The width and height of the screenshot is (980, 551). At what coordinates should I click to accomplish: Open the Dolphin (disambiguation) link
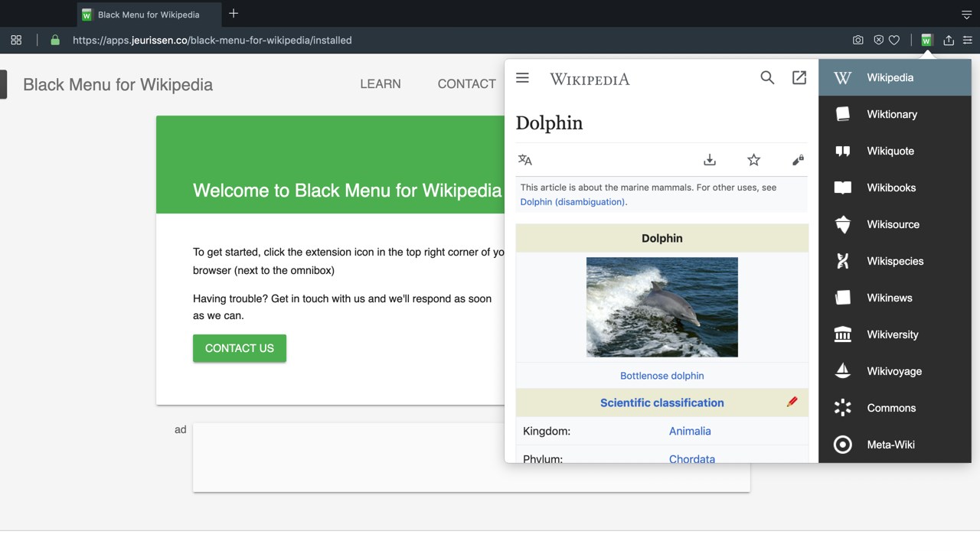pyautogui.click(x=573, y=202)
